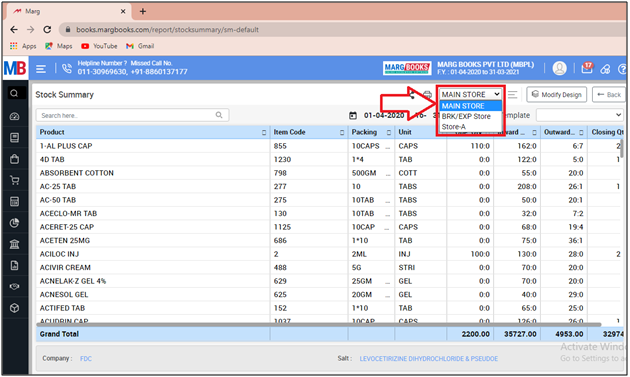Click the Search here input field
Screen dimensions: 630x377
133,115
